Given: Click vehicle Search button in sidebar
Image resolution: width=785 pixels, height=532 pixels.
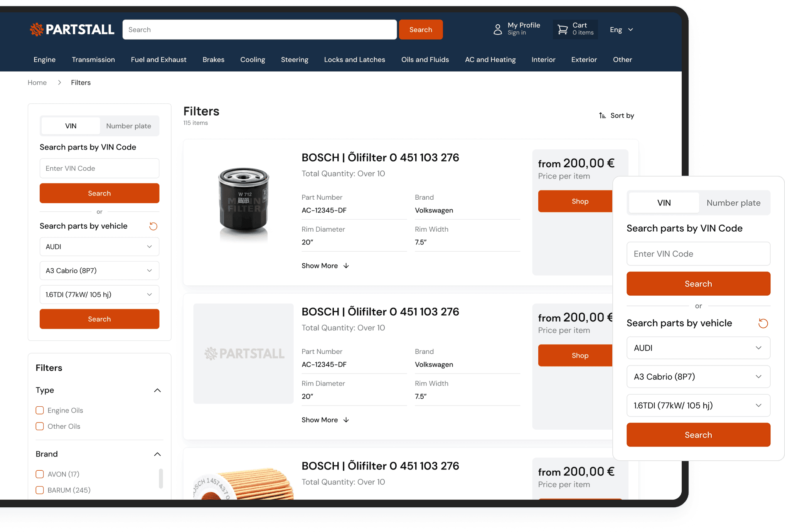Looking at the screenshot, I should 99,319.
